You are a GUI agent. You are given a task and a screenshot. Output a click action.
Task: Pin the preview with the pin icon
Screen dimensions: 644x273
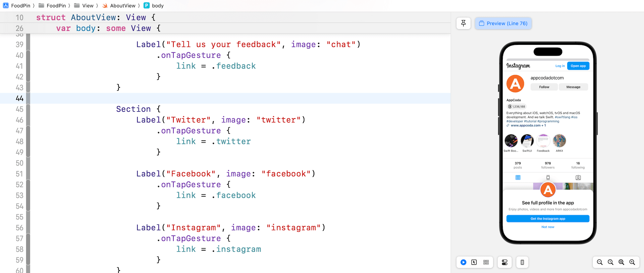463,23
